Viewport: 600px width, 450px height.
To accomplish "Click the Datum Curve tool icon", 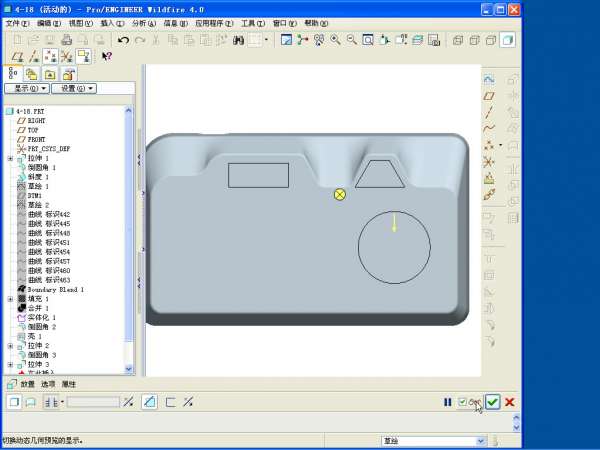I will point(489,129).
